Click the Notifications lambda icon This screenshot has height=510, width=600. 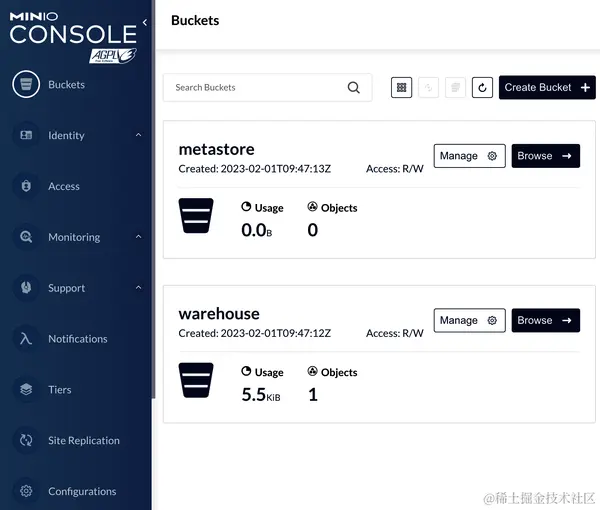(26, 339)
